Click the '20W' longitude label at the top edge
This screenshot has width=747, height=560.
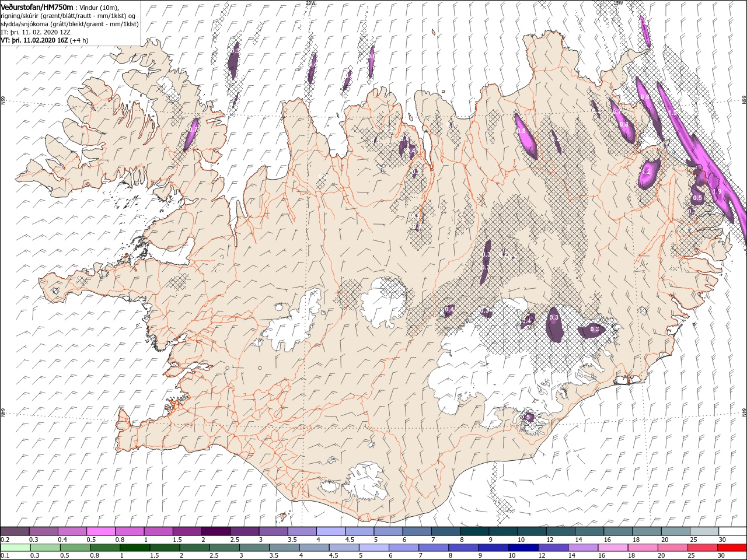(310, 3)
